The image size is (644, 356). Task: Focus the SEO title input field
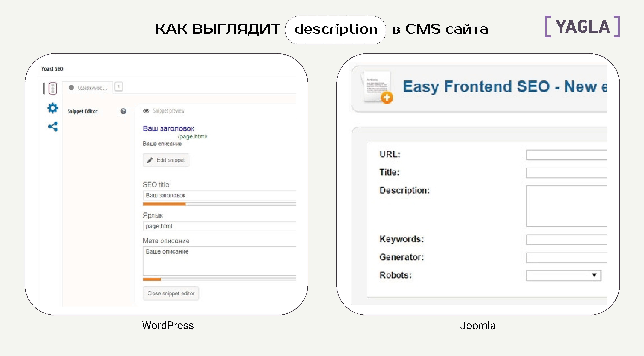219,195
